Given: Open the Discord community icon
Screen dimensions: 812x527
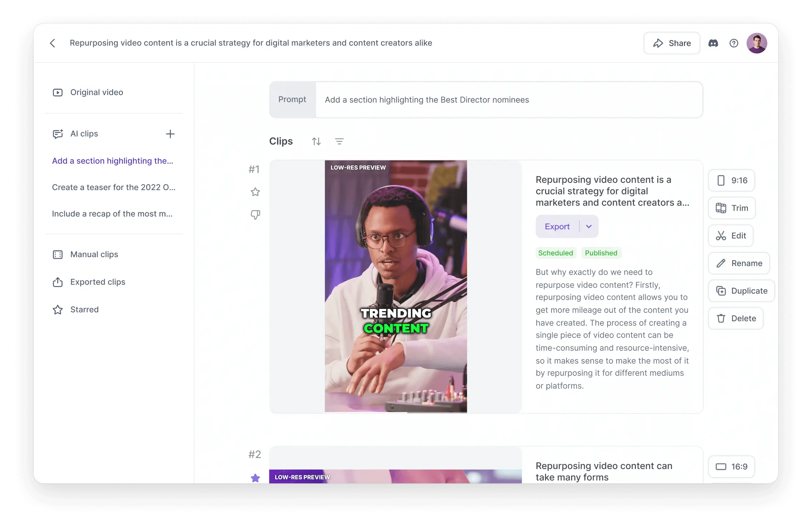Looking at the screenshot, I should point(713,43).
